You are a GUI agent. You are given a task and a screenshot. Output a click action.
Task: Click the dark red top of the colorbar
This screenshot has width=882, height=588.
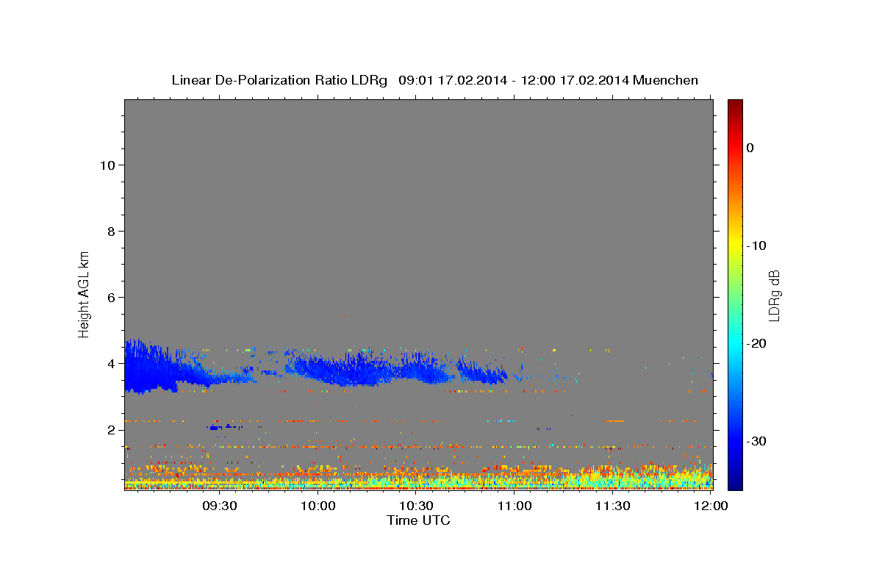point(735,107)
